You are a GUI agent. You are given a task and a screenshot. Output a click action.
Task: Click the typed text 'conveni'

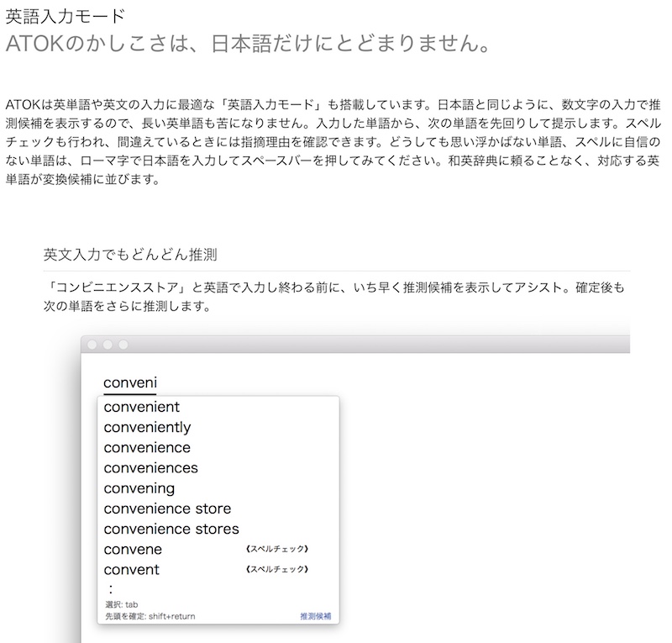tap(130, 382)
